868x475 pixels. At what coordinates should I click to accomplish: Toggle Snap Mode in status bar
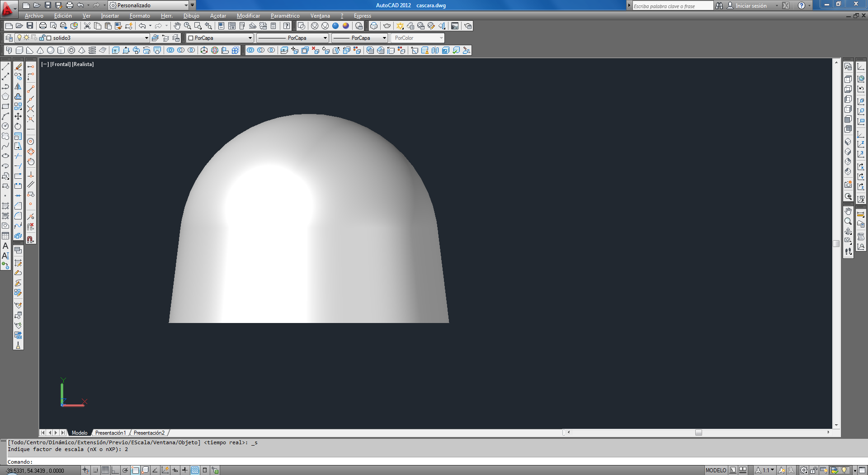95,470
